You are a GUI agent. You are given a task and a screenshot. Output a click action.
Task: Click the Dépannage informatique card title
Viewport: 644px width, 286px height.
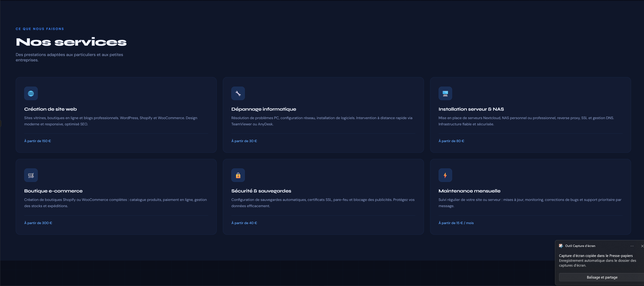click(x=264, y=109)
